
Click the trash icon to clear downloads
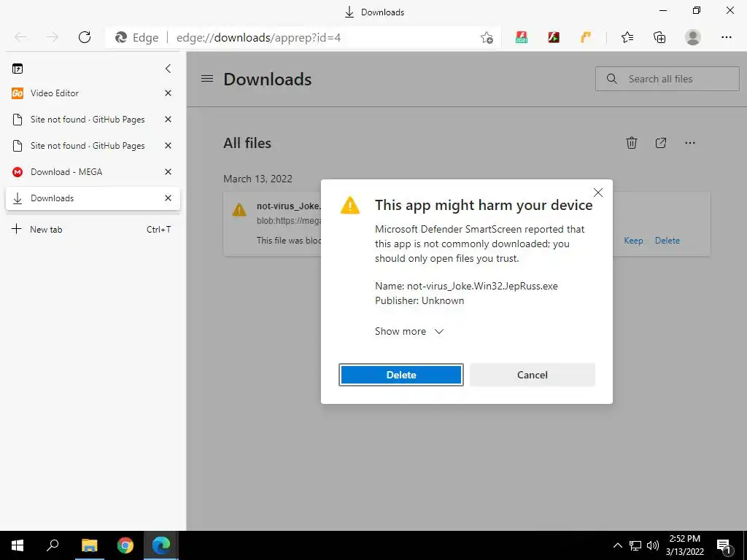631,143
